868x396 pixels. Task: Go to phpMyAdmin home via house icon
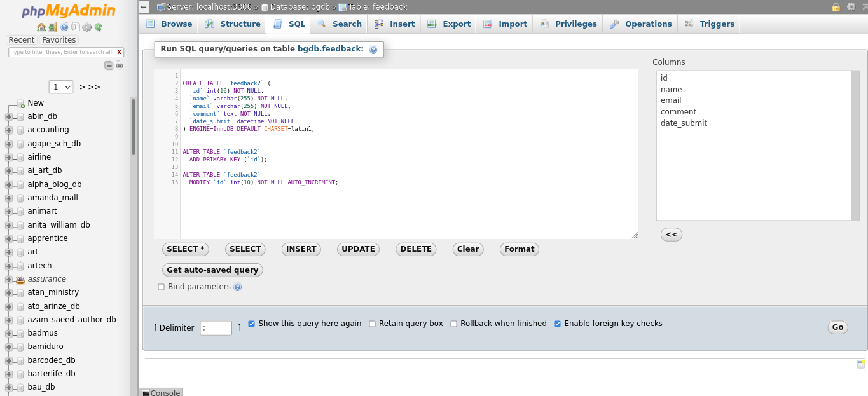[41, 27]
